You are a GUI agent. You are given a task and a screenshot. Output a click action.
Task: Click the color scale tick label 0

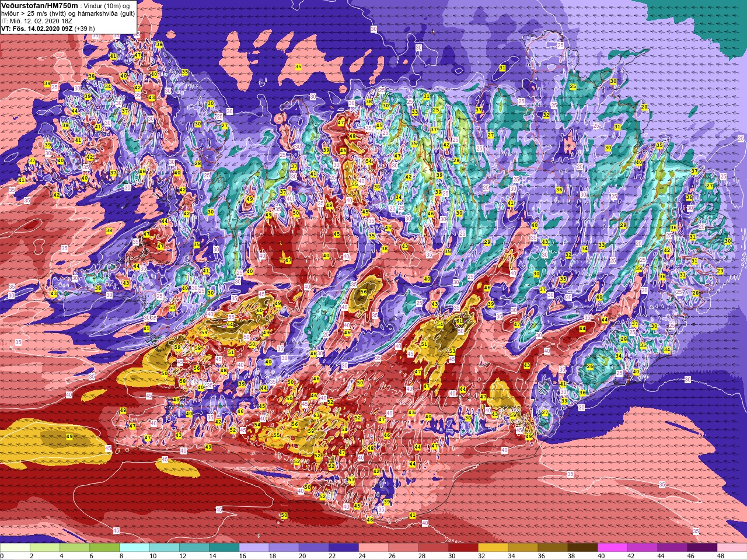[x=2, y=556]
